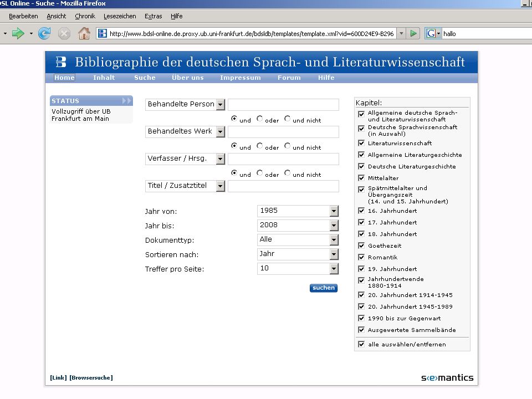This screenshot has height=399, width=532.
Task: Open the URL bar history dropdown
Action: [x=401, y=34]
